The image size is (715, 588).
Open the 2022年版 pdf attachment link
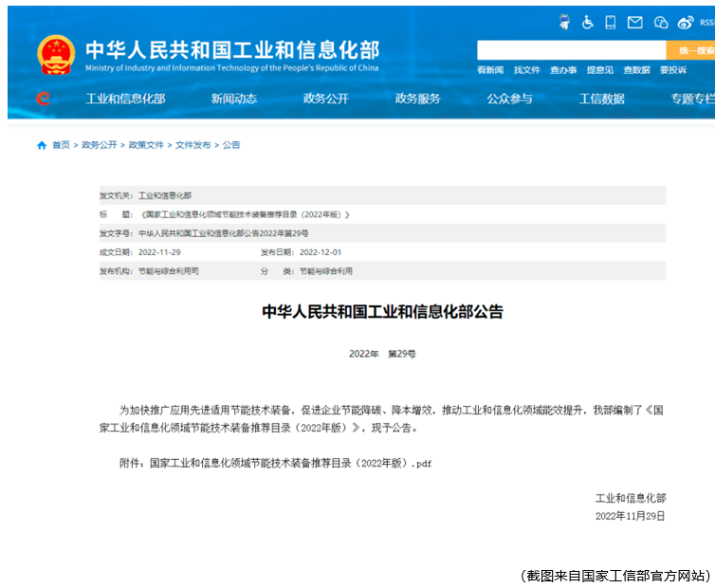[290, 464]
